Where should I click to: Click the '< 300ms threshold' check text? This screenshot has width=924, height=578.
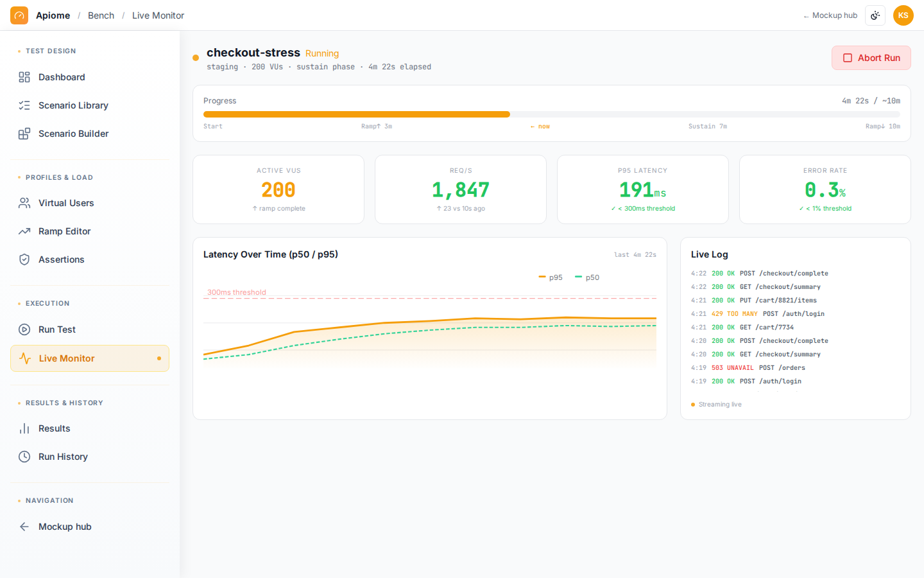(643, 209)
